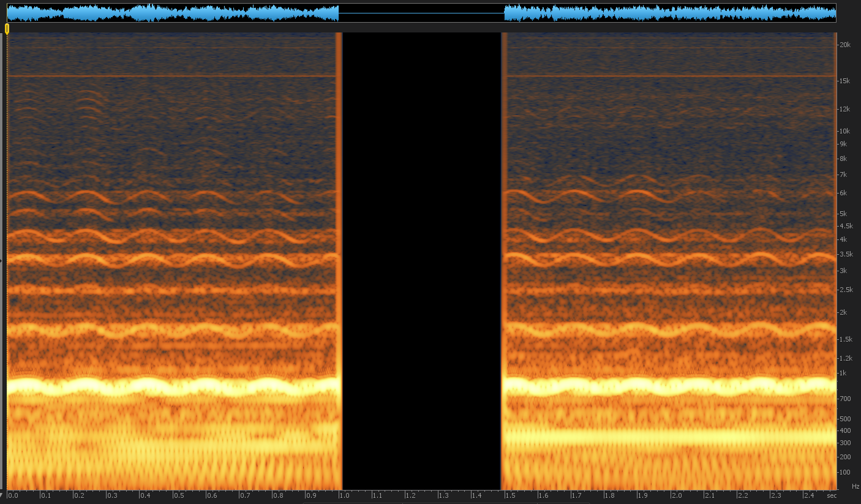Click the 2.1 mark on the time ruler
The height and width of the screenshot is (504, 861).
pyautogui.click(x=709, y=495)
